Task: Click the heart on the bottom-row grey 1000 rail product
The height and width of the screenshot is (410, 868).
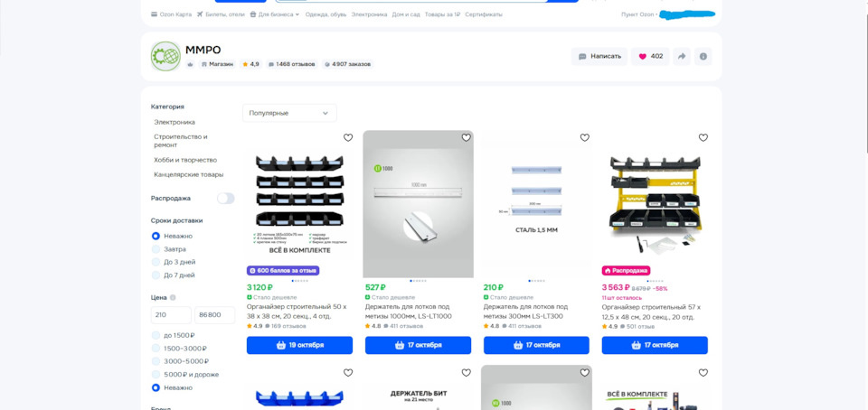Action: [x=585, y=373]
